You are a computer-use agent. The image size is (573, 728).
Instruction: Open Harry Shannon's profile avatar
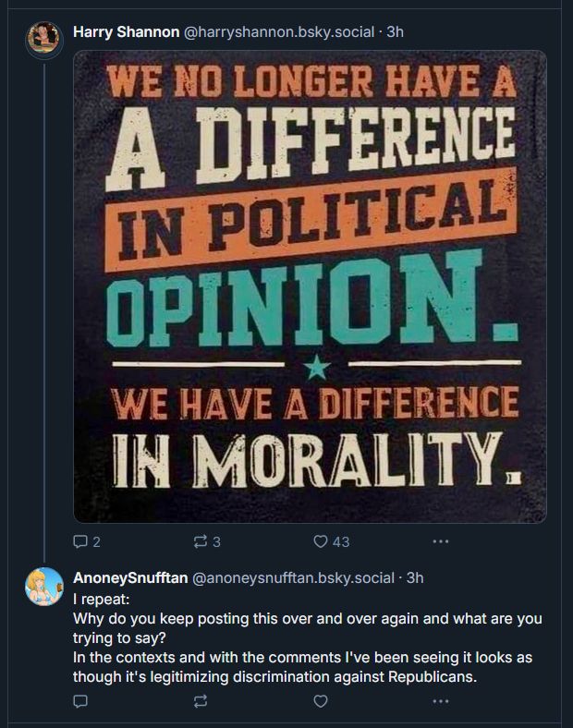pos(43,40)
